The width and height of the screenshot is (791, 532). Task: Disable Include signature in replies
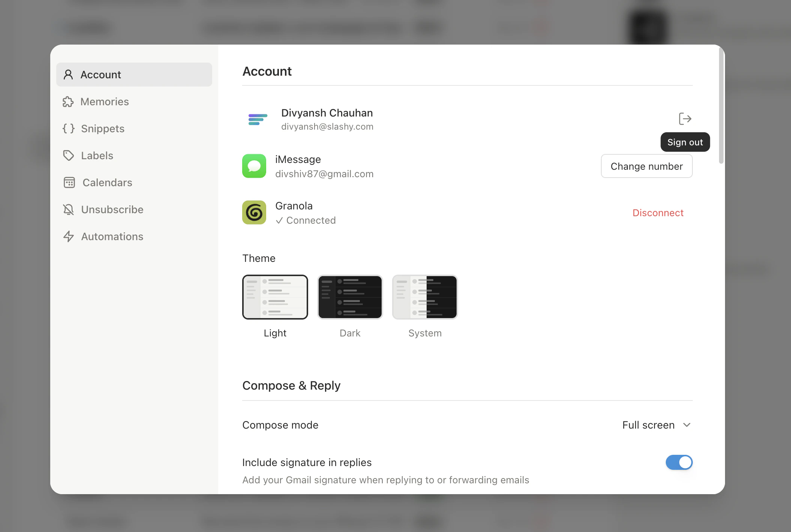[679, 462]
